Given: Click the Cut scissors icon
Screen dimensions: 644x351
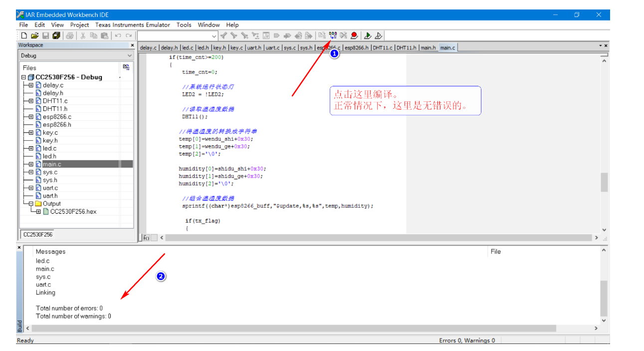Looking at the screenshot, I should 83,35.
